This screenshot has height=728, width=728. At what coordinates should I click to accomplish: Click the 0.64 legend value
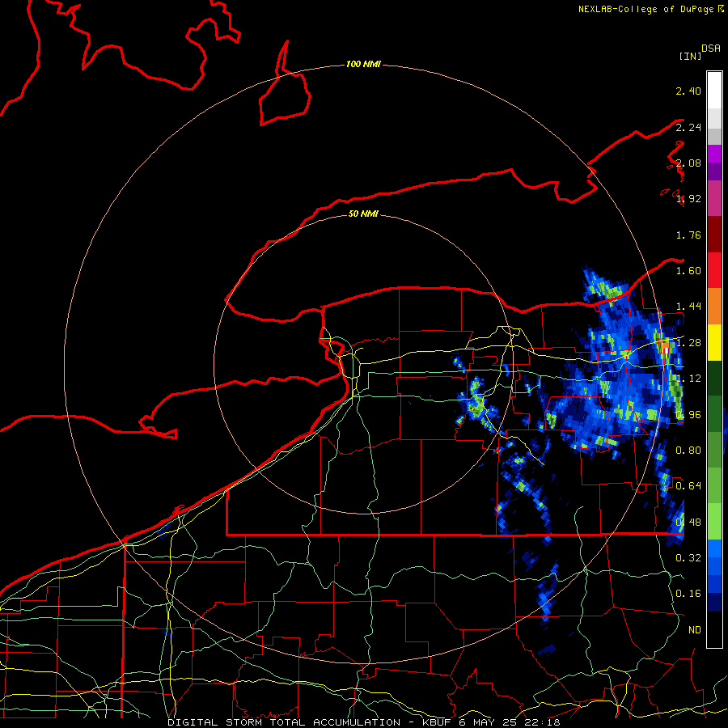(x=688, y=486)
